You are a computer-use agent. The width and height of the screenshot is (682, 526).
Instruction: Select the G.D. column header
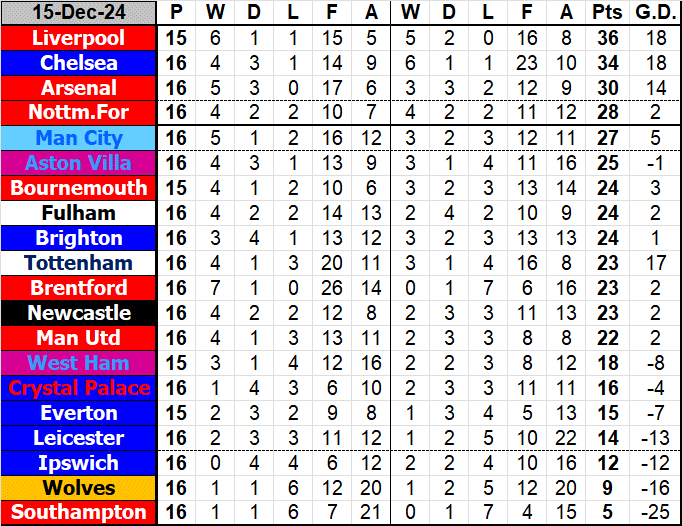coord(652,13)
